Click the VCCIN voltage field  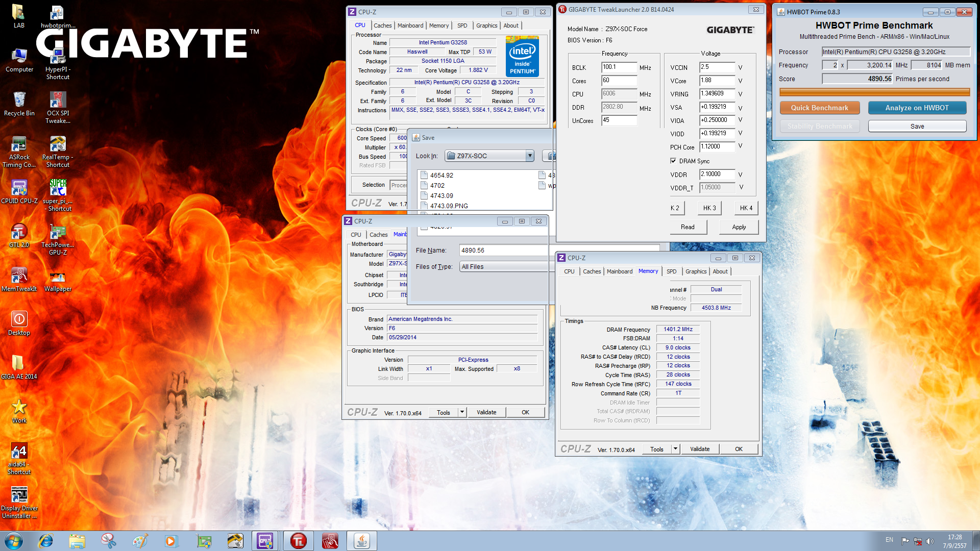[717, 67]
